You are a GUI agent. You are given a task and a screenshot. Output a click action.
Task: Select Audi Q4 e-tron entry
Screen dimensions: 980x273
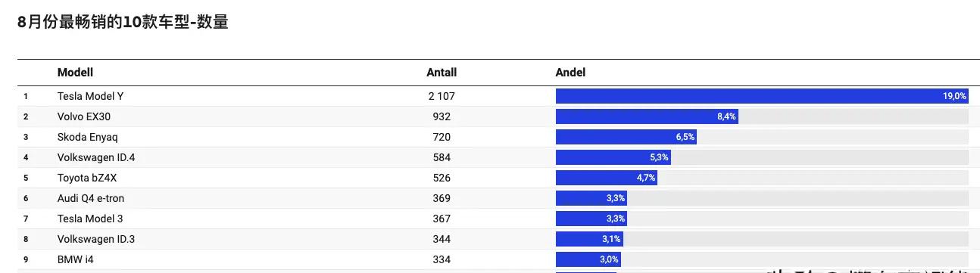pyautogui.click(x=91, y=198)
